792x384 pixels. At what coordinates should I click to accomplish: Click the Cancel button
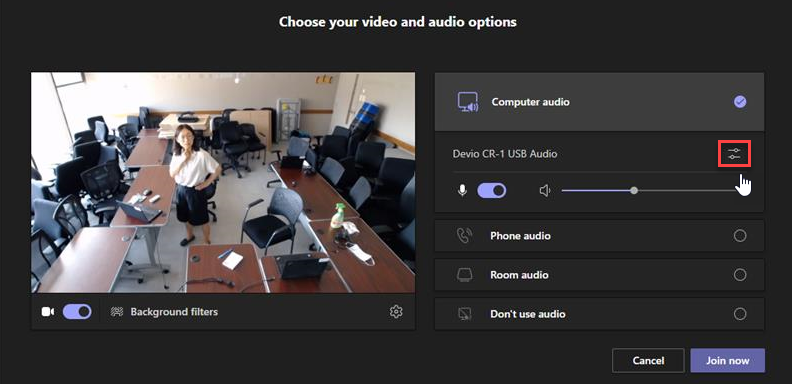point(648,361)
